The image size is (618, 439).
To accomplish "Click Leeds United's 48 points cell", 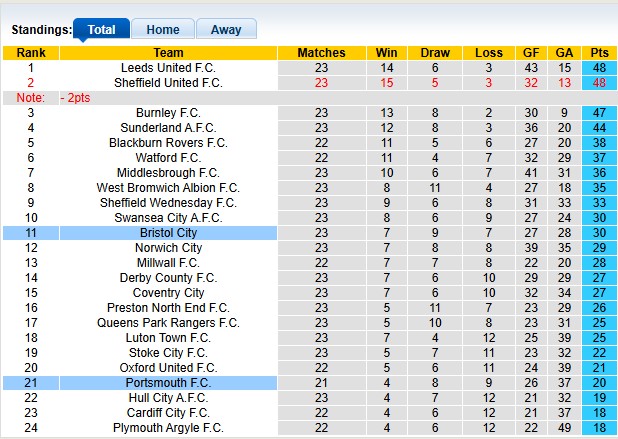I will (600, 68).
